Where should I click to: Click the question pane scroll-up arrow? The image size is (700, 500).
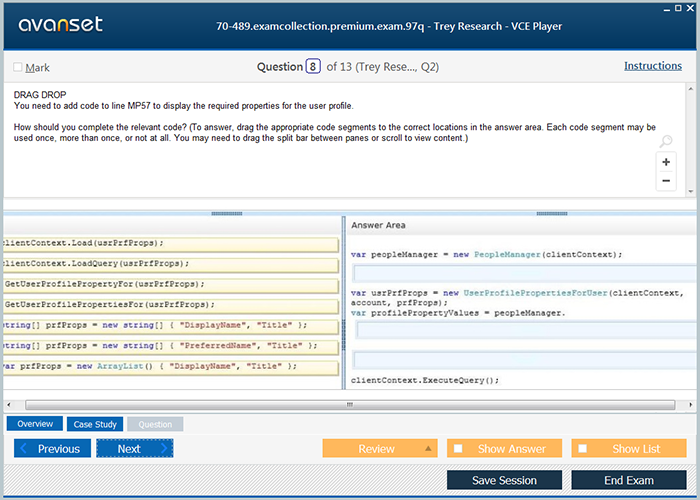point(691,89)
